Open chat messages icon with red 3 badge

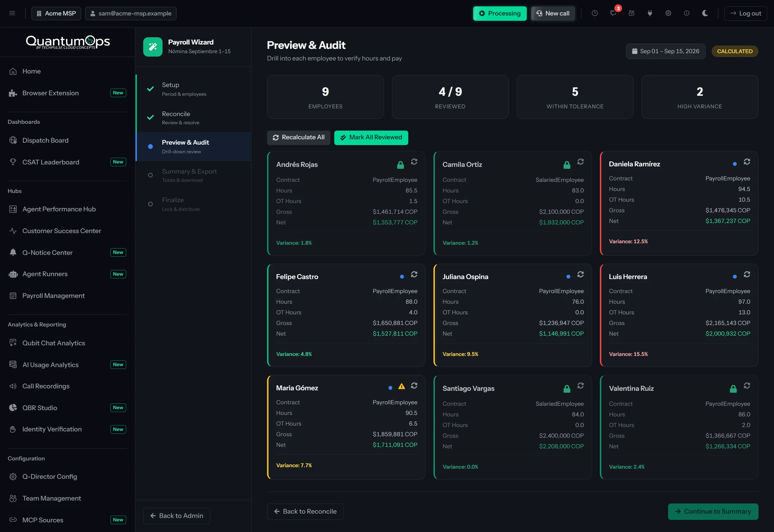(x=613, y=13)
